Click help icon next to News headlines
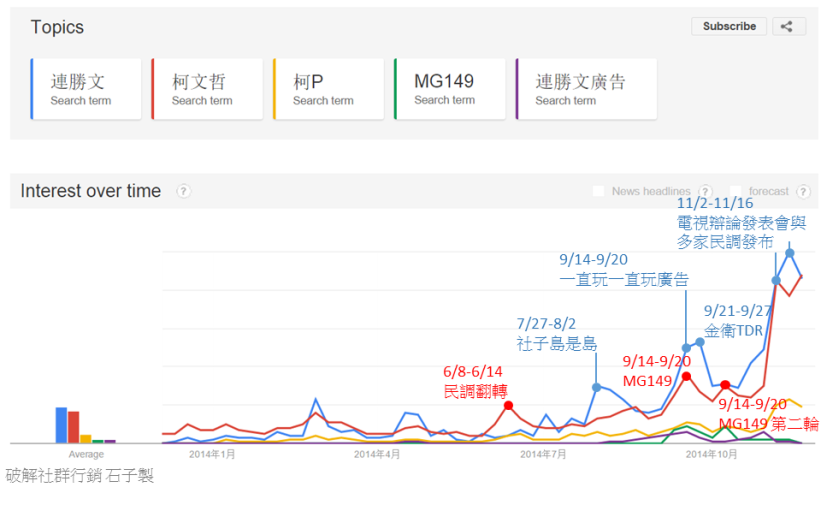The height and width of the screenshot is (505, 821). coord(705,191)
